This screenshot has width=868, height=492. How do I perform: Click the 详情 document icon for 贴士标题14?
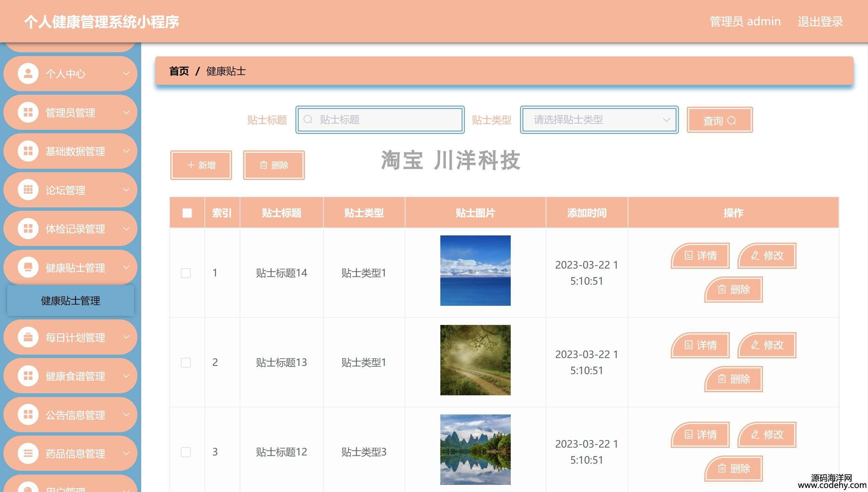tap(689, 256)
